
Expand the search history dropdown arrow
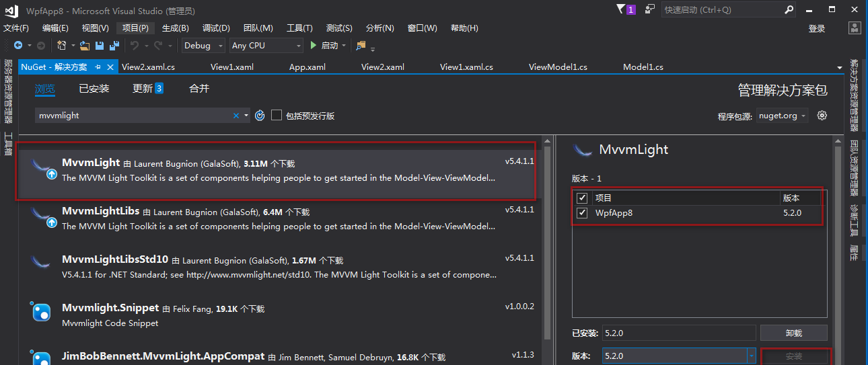point(246,116)
